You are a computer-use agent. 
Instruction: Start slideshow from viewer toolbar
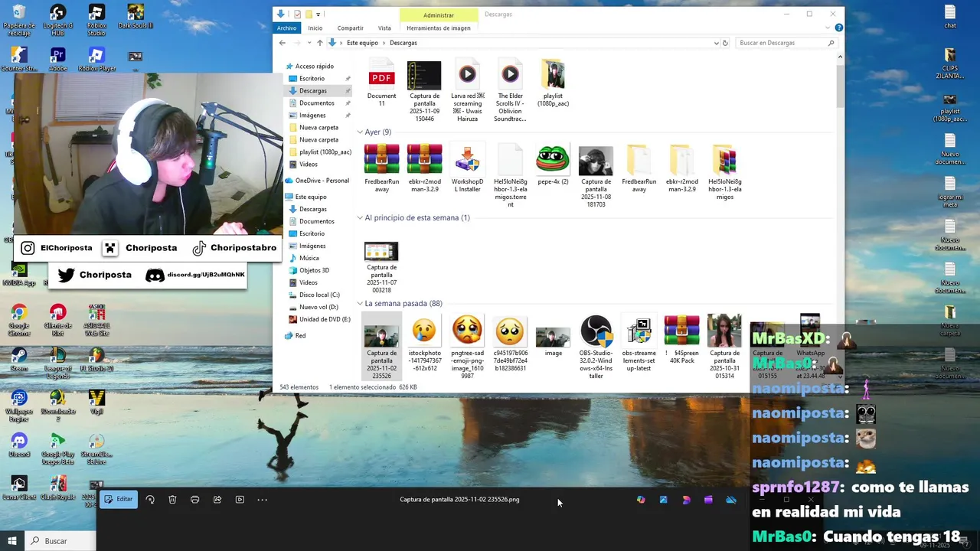pos(240,500)
